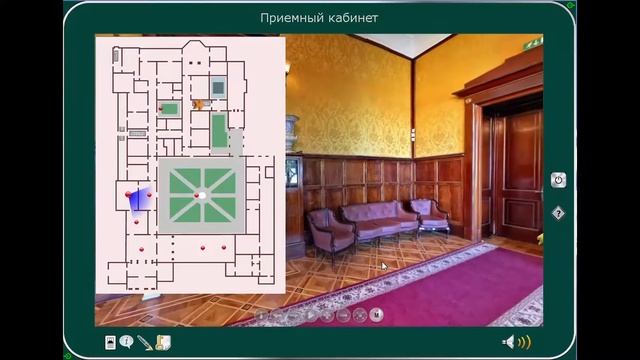The height and width of the screenshot is (360, 640).
Task: Open help with the question mark button
Action: 558,213
